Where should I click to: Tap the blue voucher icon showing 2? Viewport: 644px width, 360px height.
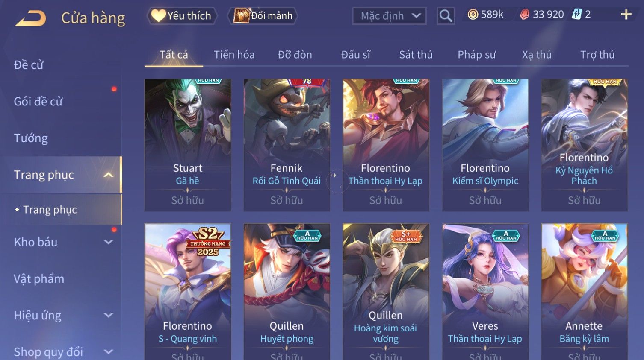tap(577, 15)
